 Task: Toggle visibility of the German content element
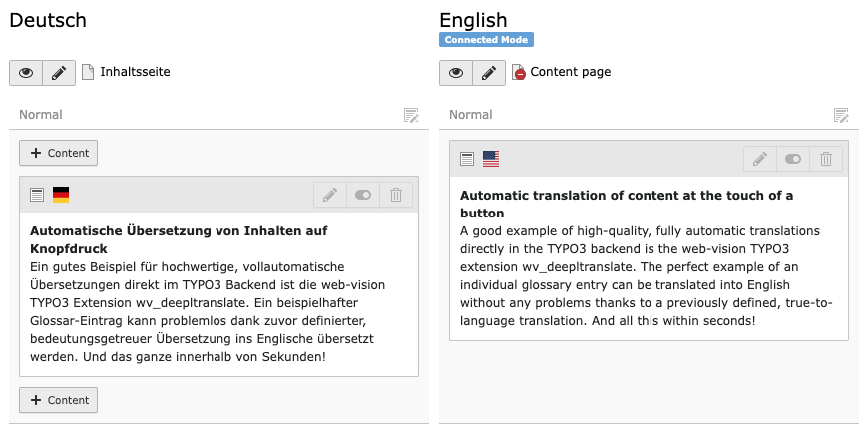362,195
